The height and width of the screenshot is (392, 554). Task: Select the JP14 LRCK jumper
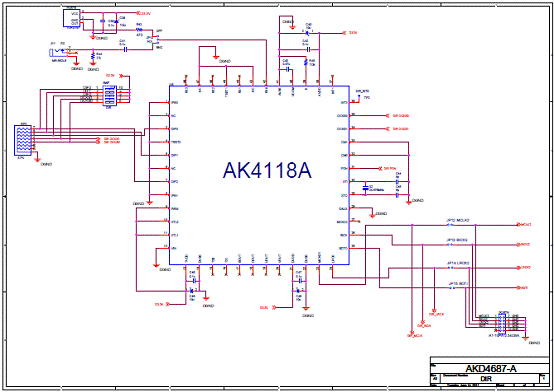pos(450,268)
